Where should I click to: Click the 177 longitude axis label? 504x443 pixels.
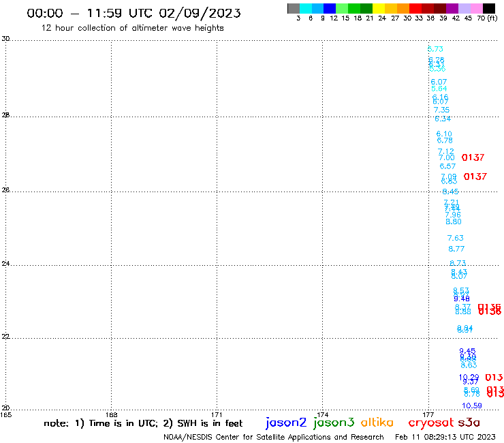tap(428, 414)
